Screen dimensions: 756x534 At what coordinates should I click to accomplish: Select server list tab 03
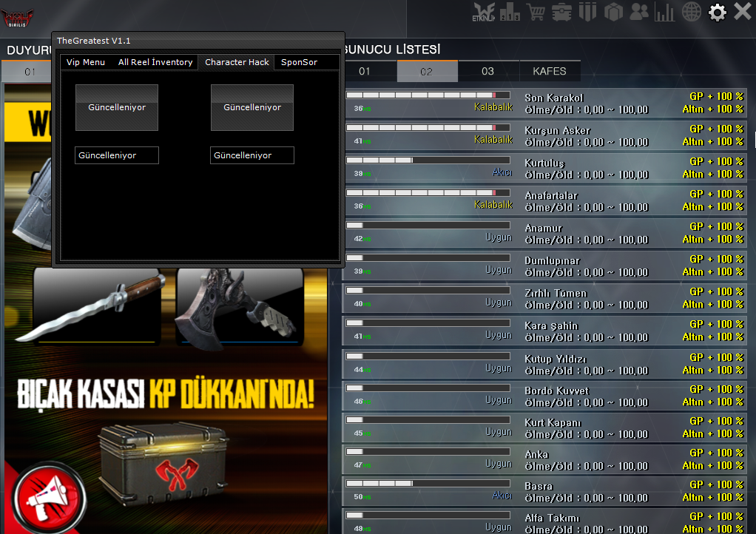pos(488,71)
